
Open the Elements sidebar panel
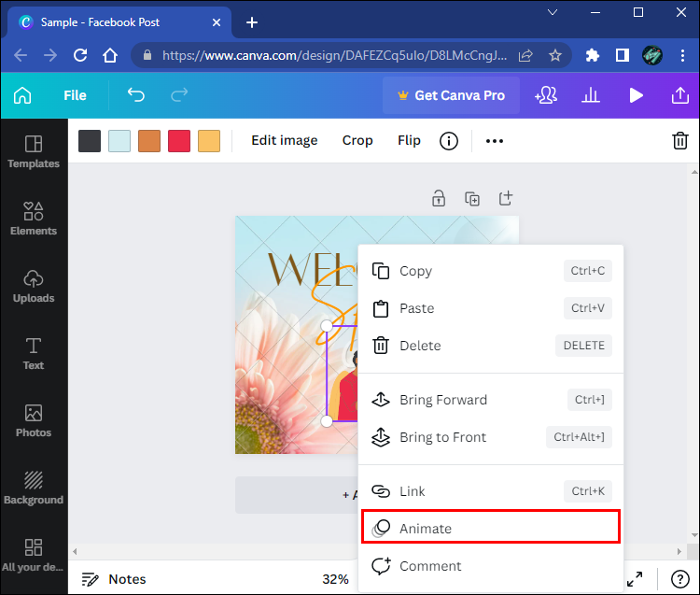coord(34,219)
